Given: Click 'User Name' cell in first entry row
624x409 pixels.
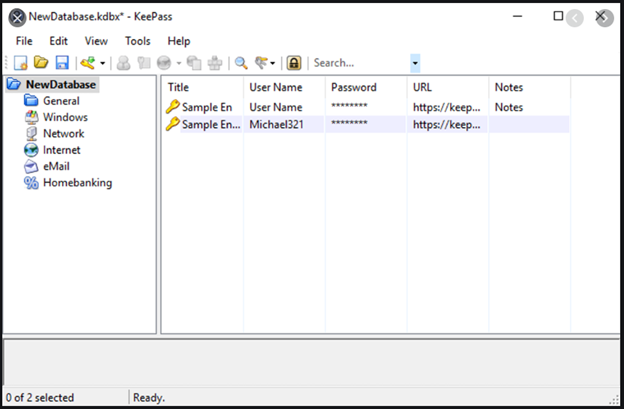Looking at the screenshot, I should (x=276, y=107).
